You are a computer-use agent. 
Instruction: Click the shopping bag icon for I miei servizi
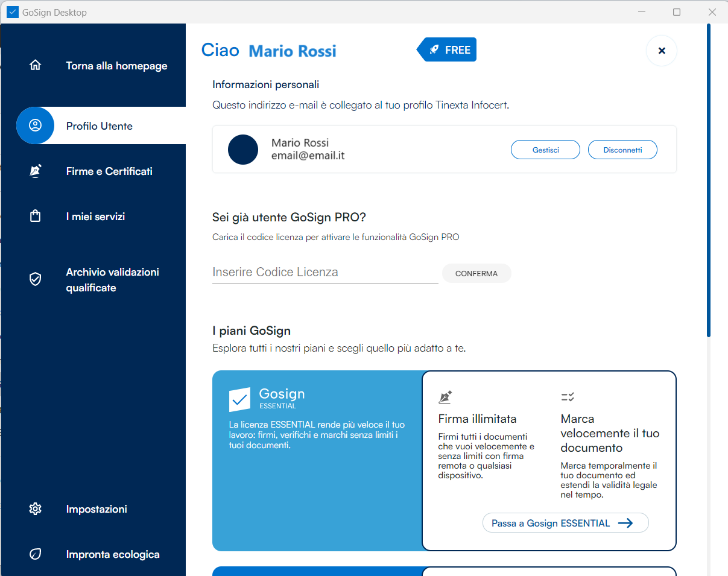tap(36, 217)
